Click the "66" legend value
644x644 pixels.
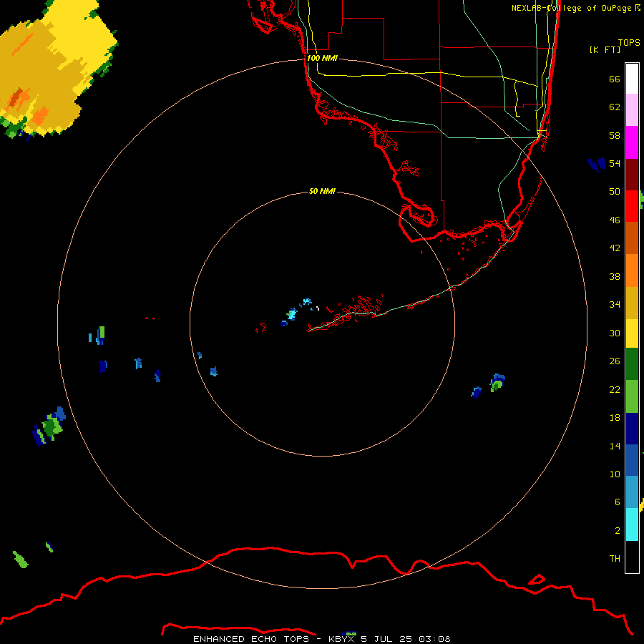pos(615,79)
